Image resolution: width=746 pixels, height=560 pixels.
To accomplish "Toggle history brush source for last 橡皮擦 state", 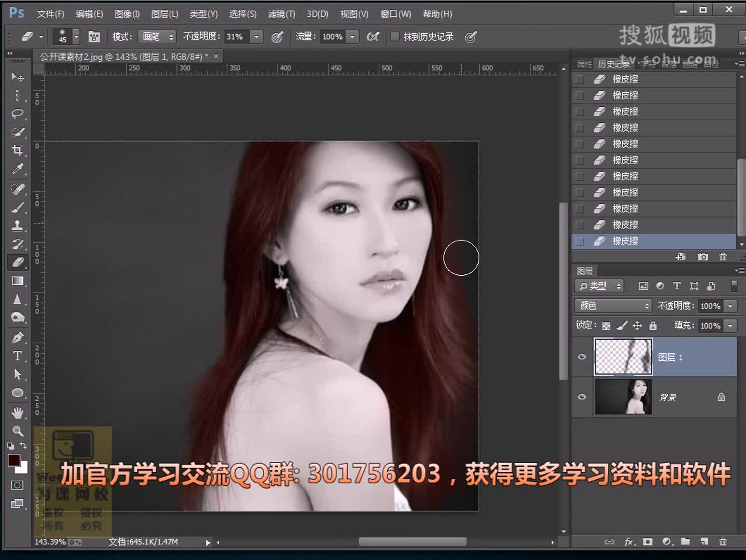I will (x=580, y=241).
